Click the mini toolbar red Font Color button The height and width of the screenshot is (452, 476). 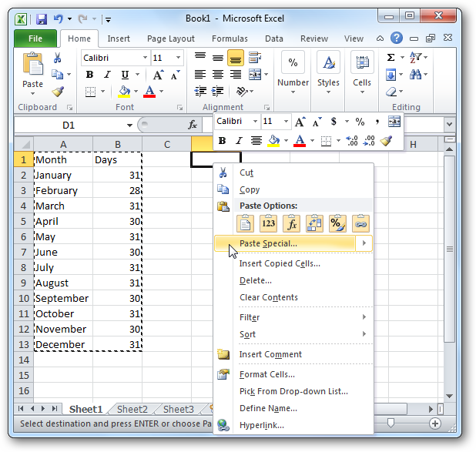[x=300, y=141]
